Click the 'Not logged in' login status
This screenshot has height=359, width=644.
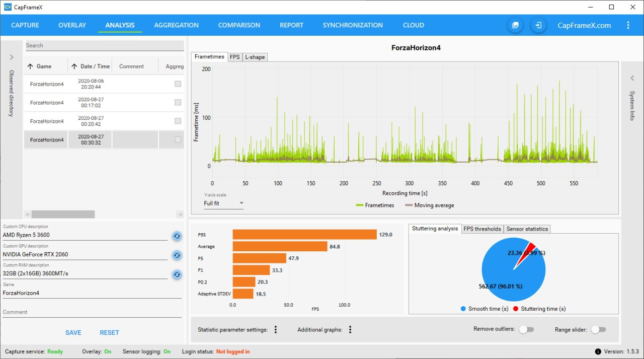(233, 351)
